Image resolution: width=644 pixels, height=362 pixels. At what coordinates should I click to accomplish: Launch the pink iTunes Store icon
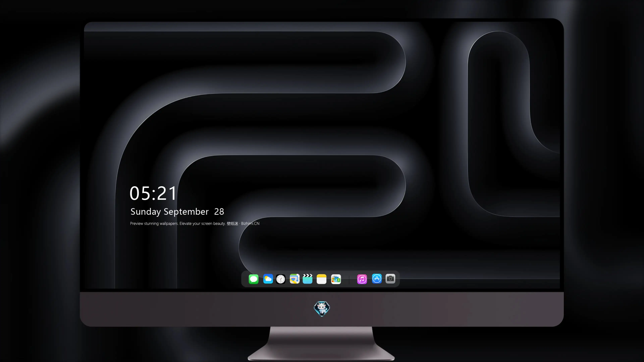tap(362, 279)
